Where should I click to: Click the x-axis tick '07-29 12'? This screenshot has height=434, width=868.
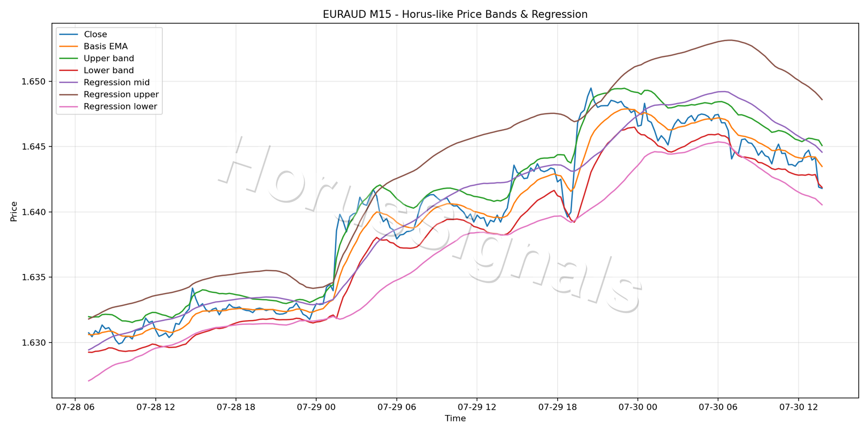point(477,407)
